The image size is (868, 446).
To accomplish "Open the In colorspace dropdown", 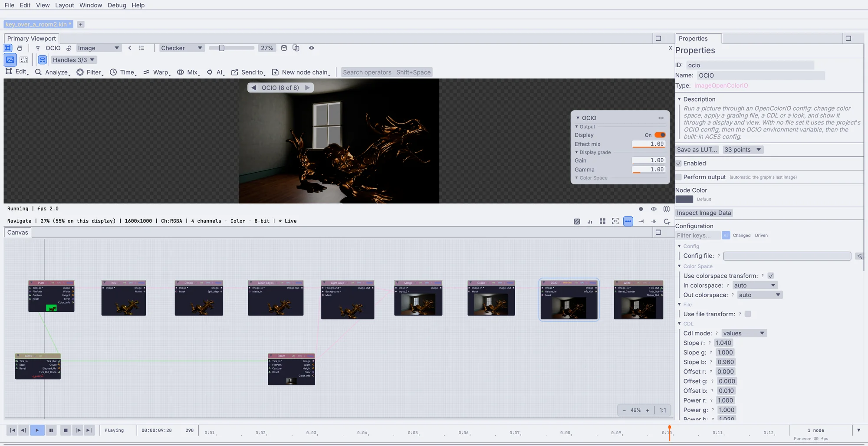I will pyautogui.click(x=755, y=285).
